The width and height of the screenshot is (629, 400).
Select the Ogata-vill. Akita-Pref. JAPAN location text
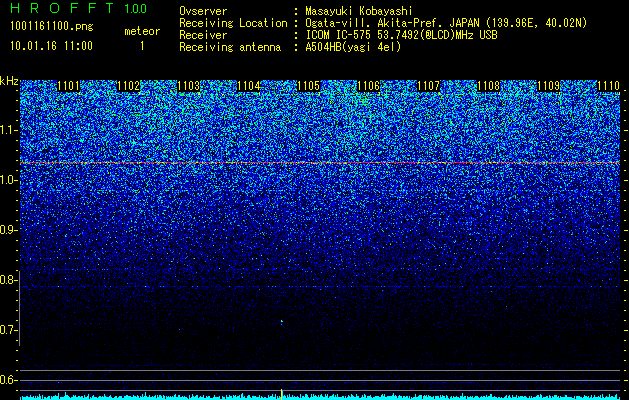point(446,23)
